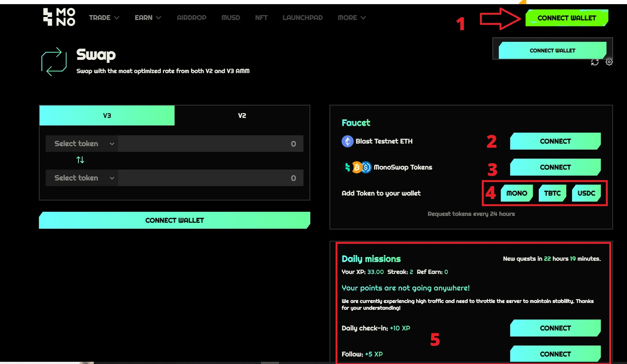Click the 'Ref Earn: 0' text
The width and height of the screenshot is (627, 364).
pos(432,272)
